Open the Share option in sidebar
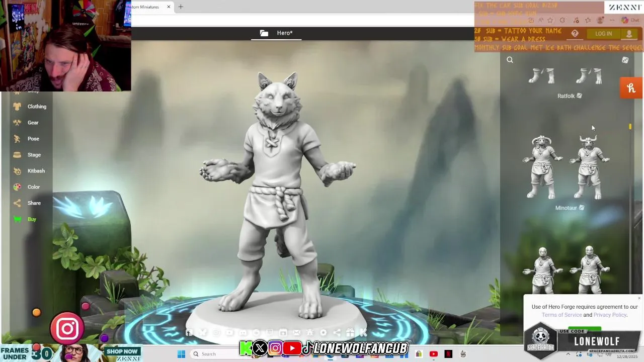The width and height of the screenshot is (644, 362). [x=27, y=203]
